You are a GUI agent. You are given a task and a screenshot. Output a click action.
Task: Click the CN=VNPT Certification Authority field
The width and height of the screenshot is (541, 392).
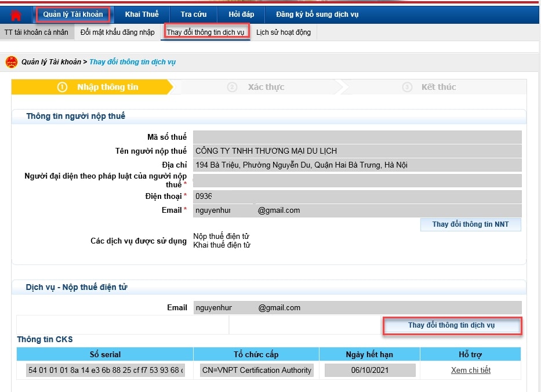point(257,371)
